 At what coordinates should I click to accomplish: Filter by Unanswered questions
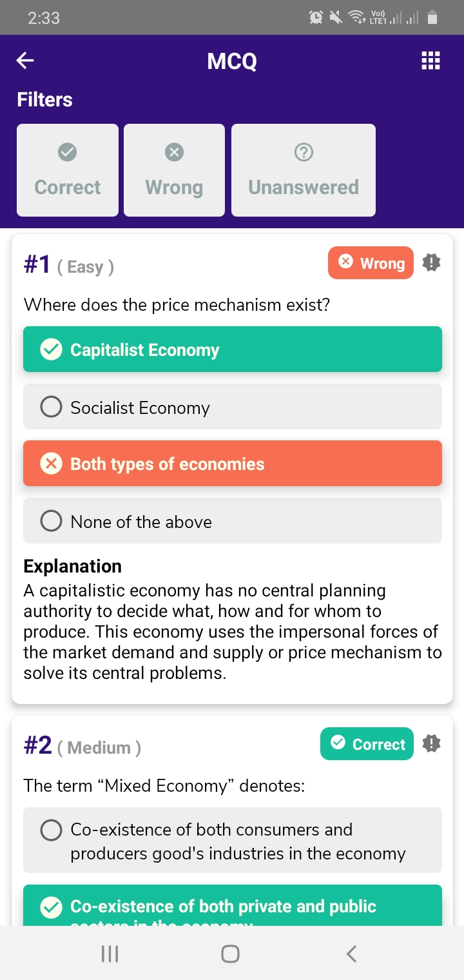click(303, 170)
